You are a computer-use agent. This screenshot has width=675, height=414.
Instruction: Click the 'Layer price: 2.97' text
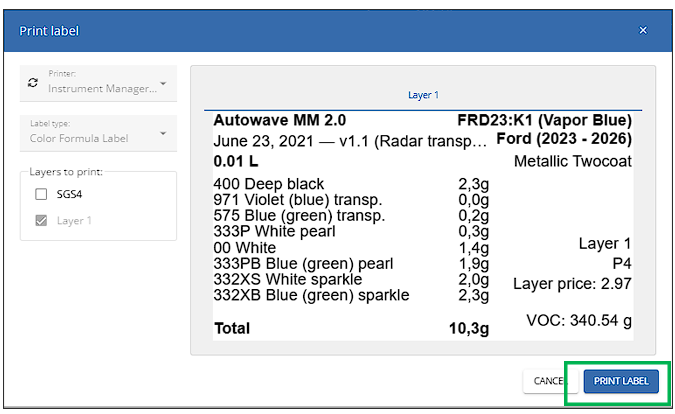pos(572,284)
